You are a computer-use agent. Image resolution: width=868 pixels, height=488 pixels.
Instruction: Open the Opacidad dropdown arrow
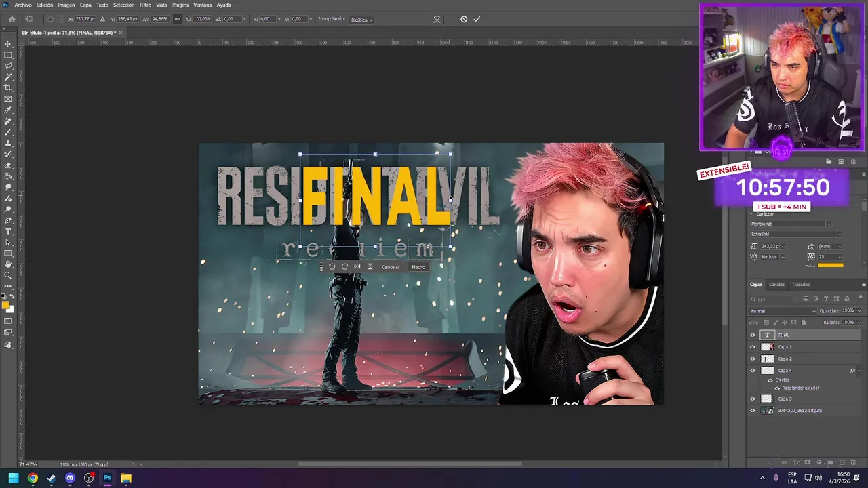(x=859, y=311)
